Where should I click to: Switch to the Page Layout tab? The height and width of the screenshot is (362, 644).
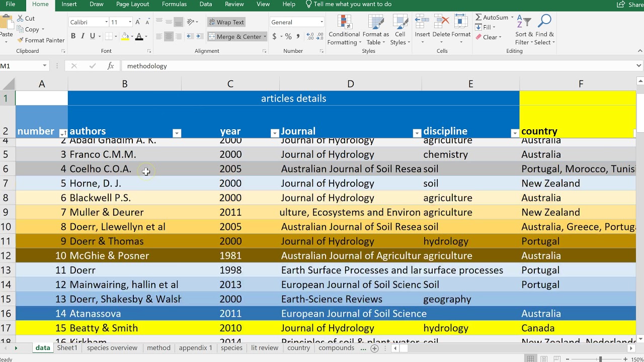pyautogui.click(x=132, y=4)
